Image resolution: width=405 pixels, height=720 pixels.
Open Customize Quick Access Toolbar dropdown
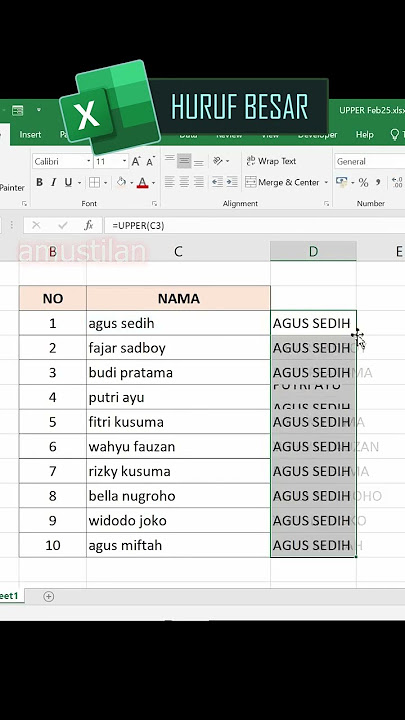coord(39,110)
